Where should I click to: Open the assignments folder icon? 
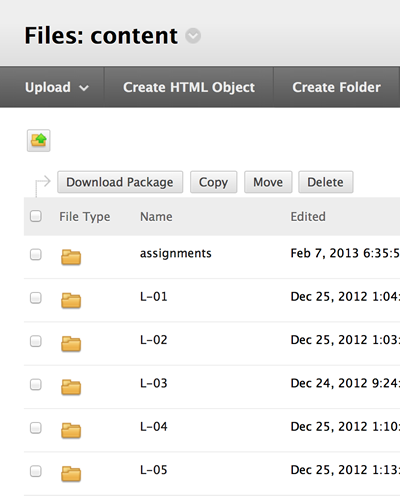[71, 257]
